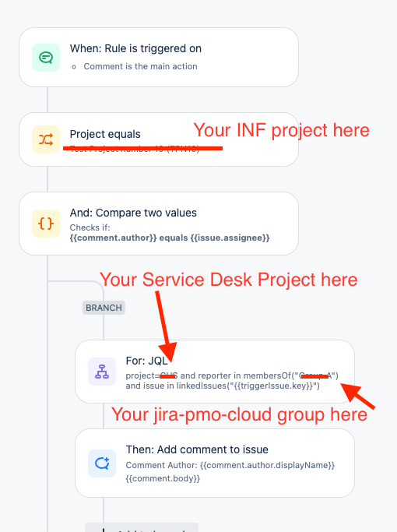Screen dimensions: 397x532
Task: Click 'Comment Author: {{comment.author.displayName}}' text
Action: coord(230,465)
